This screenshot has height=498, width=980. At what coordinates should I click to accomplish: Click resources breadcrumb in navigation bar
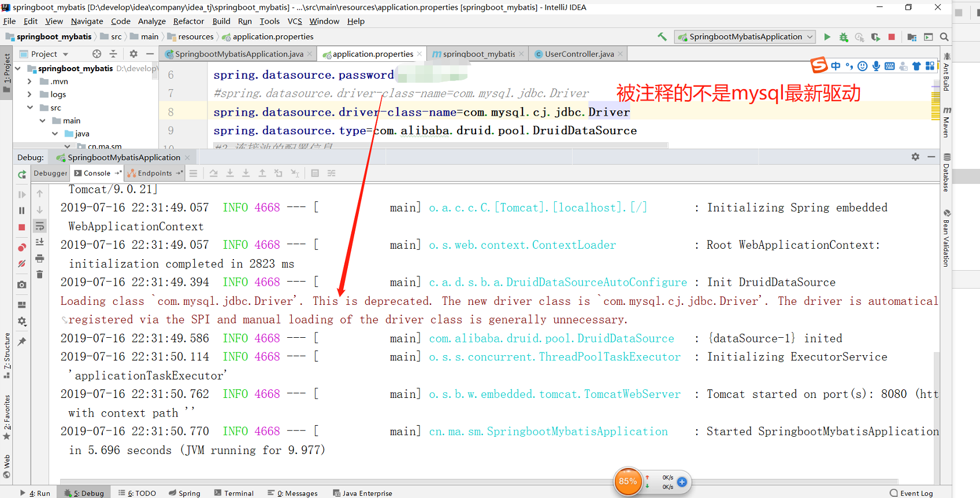(x=191, y=36)
